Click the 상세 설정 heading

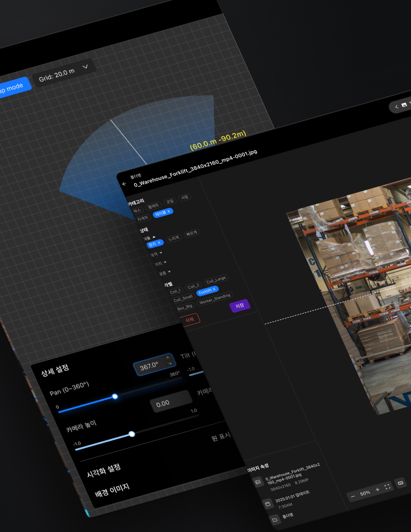pyautogui.click(x=55, y=370)
